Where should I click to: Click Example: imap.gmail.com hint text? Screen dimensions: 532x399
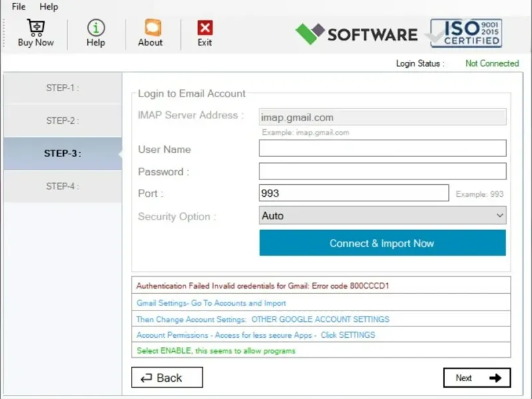305,132
